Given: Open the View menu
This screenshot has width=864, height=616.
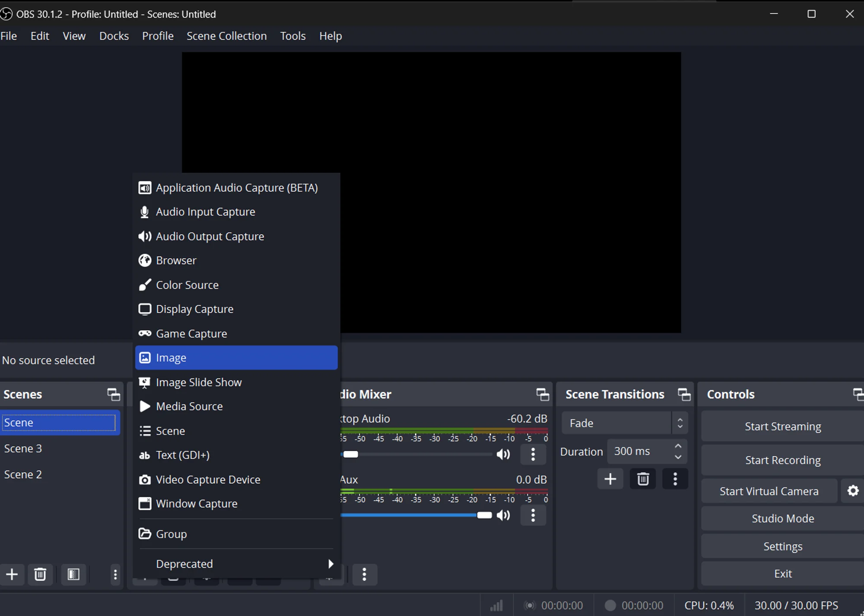Looking at the screenshot, I should point(74,36).
